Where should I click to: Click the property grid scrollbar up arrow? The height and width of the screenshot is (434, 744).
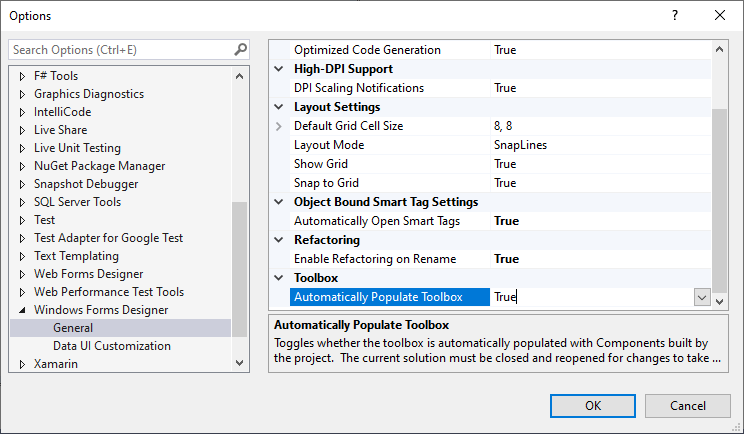pos(719,49)
